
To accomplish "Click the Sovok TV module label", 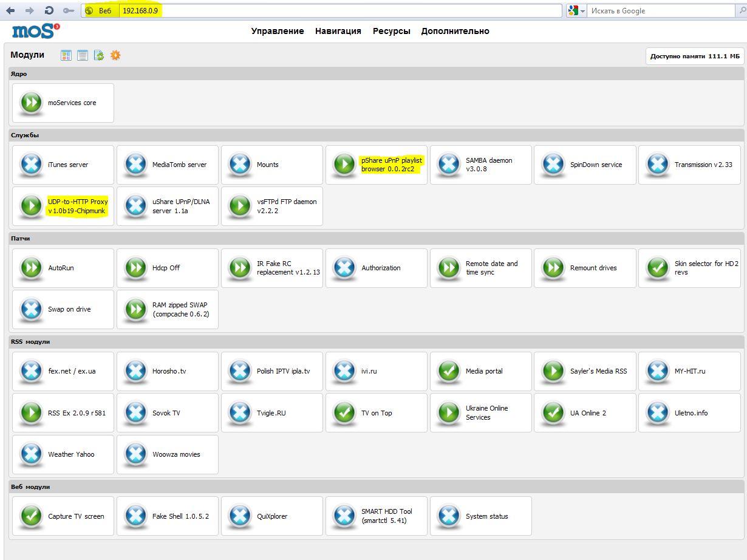I will pyautogui.click(x=166, y=413).
